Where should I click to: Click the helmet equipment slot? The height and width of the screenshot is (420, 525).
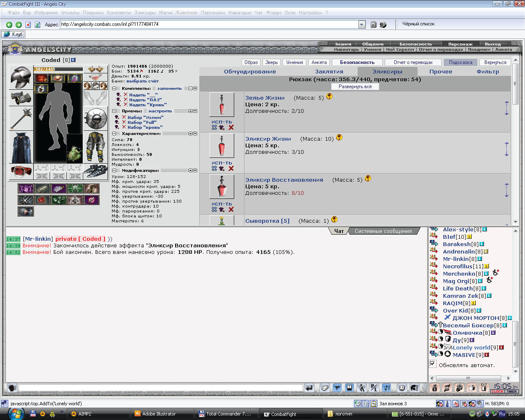point(21,78)
